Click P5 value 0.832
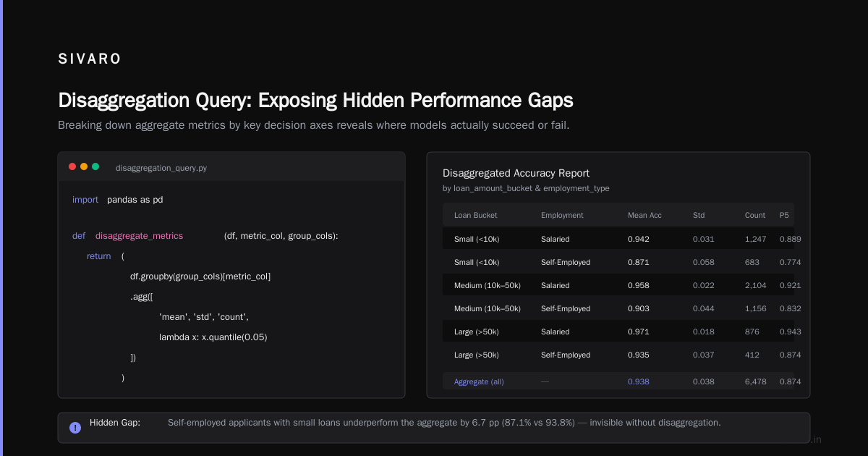 [x=791, y=308]
